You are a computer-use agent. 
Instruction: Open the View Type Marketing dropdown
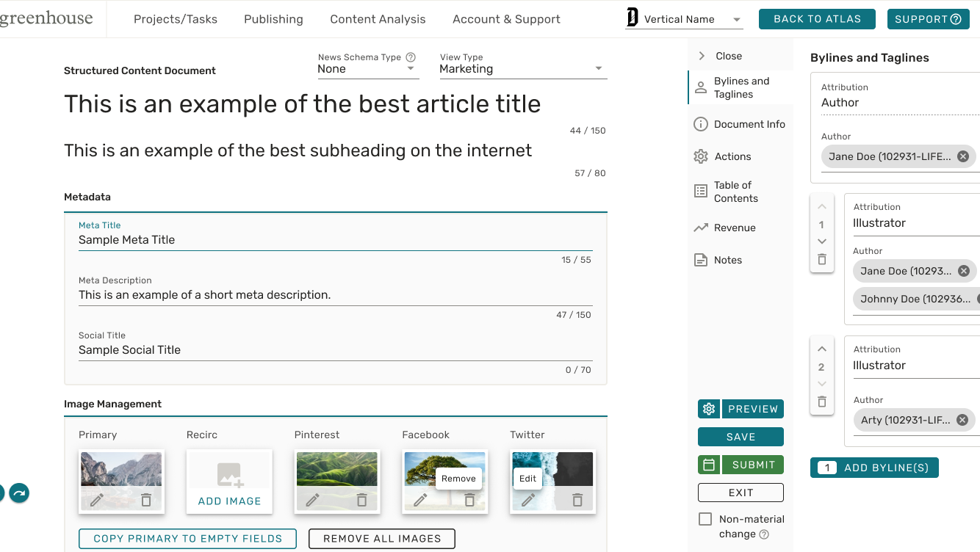(522, 69)
